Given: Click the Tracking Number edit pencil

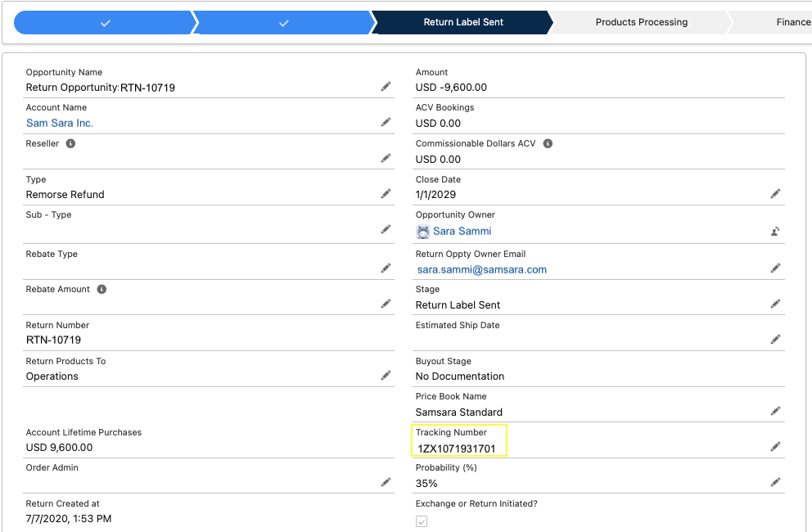Looking at the screenshot, I should (775, 447).
